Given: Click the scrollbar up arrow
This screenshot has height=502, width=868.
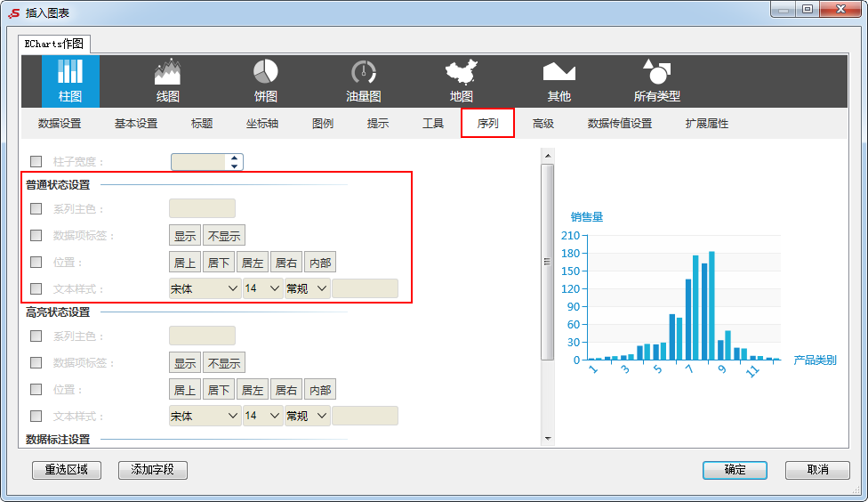Looking at the screenshot, I should tap(548, 156).
